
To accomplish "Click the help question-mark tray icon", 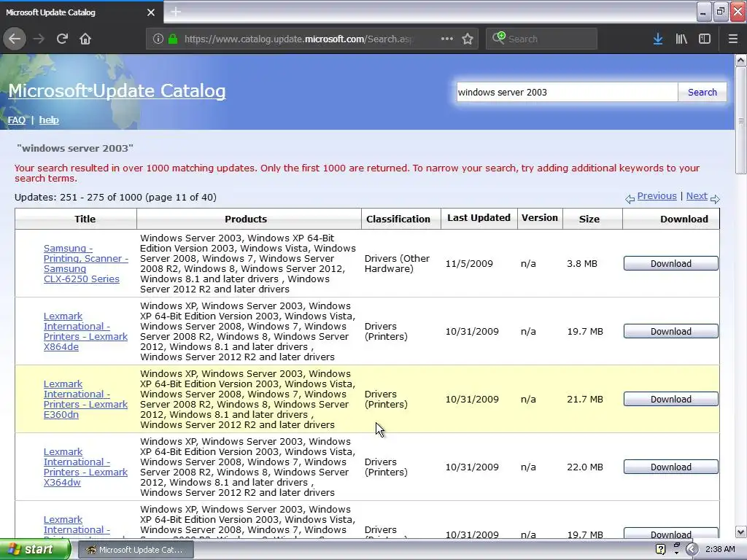I will coord(660,550).
